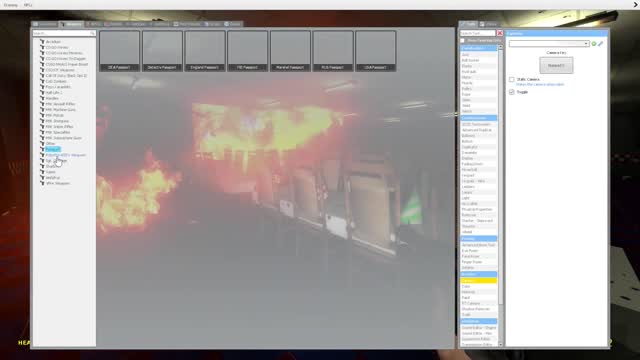Spawn the USA Passport item
This screenshot has width=640, height=360.
pyautogui.click(x=376, y=51)
